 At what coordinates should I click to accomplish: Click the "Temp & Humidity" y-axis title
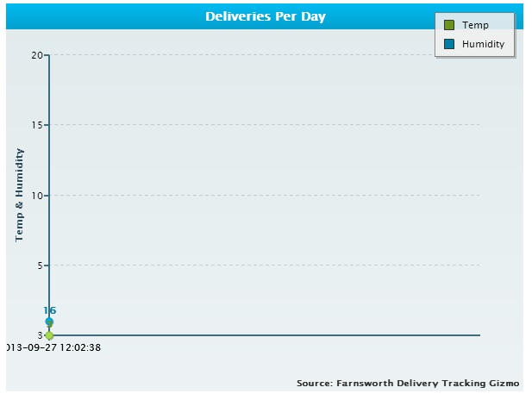19,195
